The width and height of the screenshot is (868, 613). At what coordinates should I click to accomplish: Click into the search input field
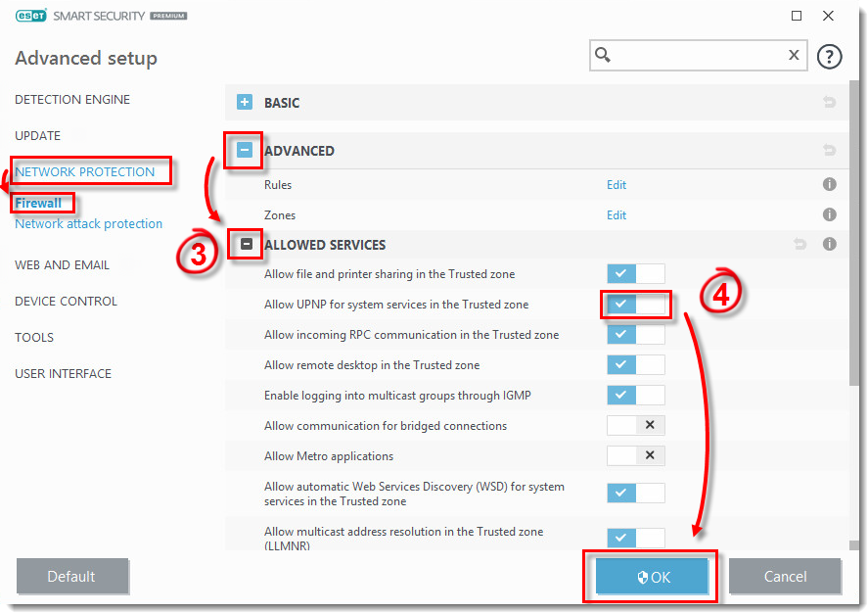(x=699, y=55)
